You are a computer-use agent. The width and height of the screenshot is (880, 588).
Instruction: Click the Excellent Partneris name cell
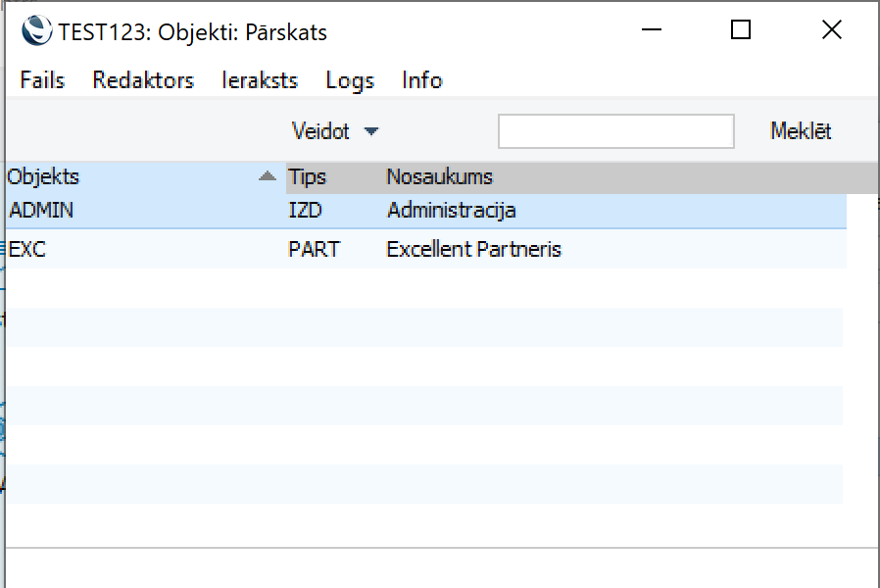[473, 250]
